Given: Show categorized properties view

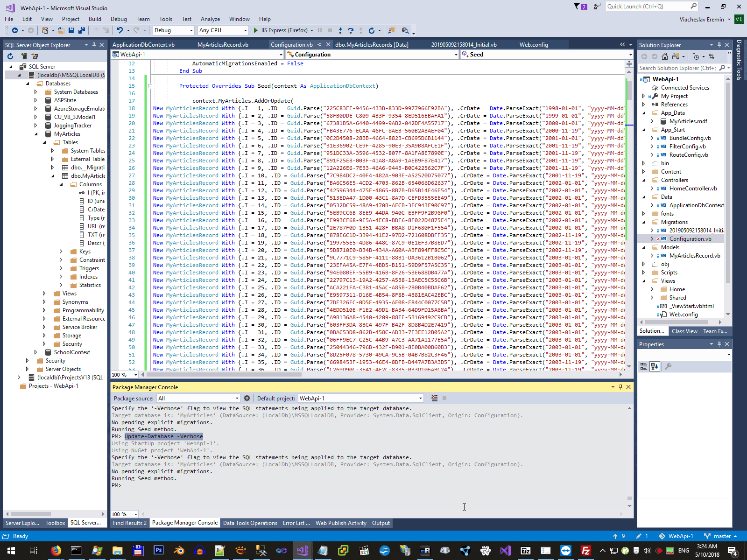Looking at the screenshot, I should [644, 366].
